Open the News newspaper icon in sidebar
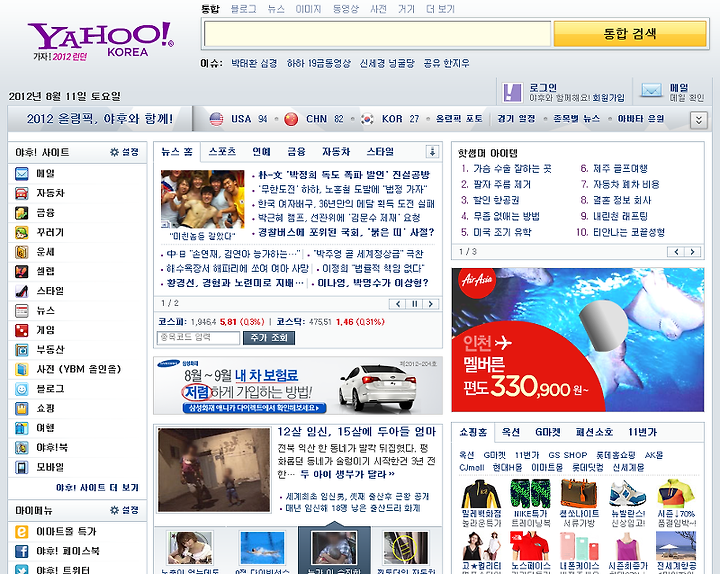Screen dimensions: 720x574 tap(22, 311)
